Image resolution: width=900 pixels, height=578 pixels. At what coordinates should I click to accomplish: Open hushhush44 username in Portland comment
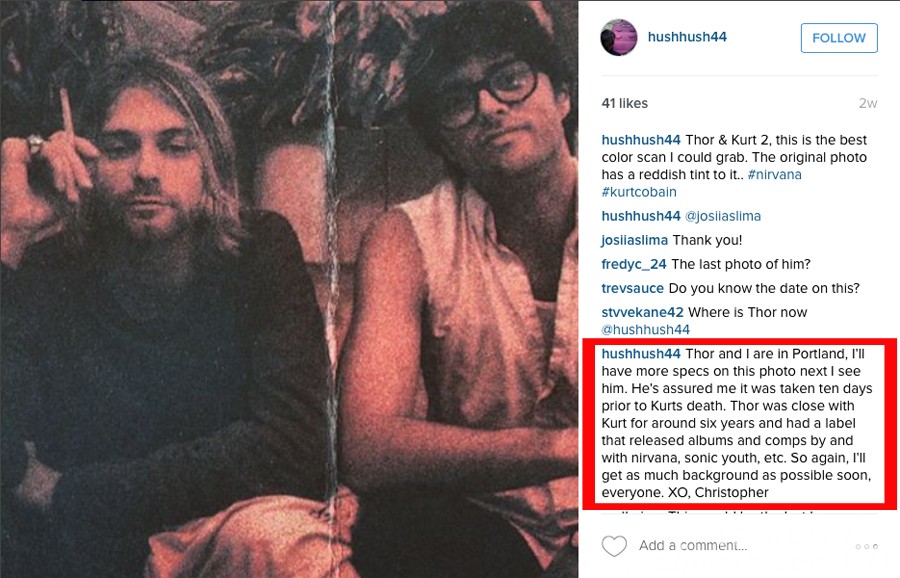coord(641,354)
